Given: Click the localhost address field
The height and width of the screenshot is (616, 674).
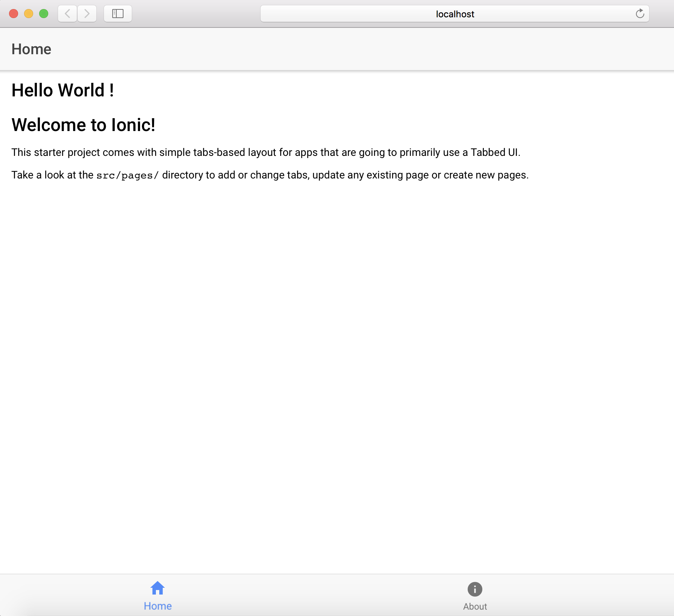Looking at the screenshot, I should point(454,14).
